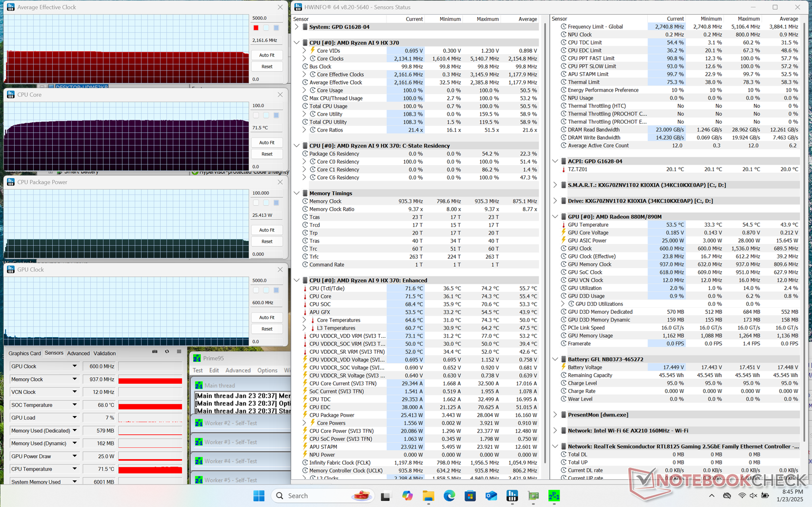Expand Network: Intel Wi-Fi 6E AX210 group
Screen dimensions: 812x507
coord(555,430)
